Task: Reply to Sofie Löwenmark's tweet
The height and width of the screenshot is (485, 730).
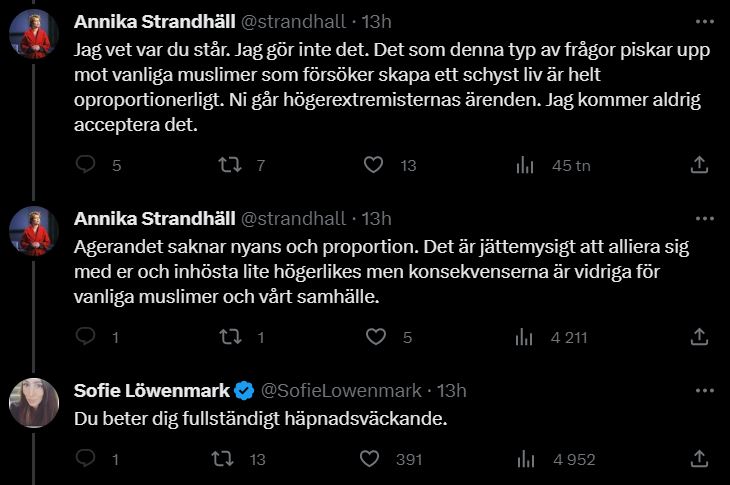Action: (x=86, y=459)
